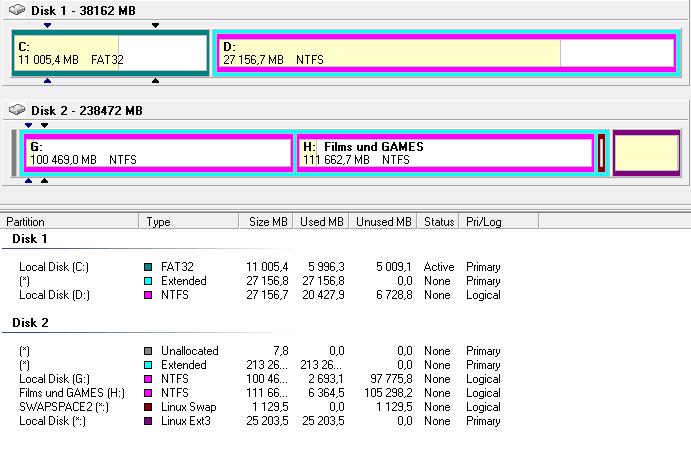Click the Used MB column header

[x=322, y=222]
